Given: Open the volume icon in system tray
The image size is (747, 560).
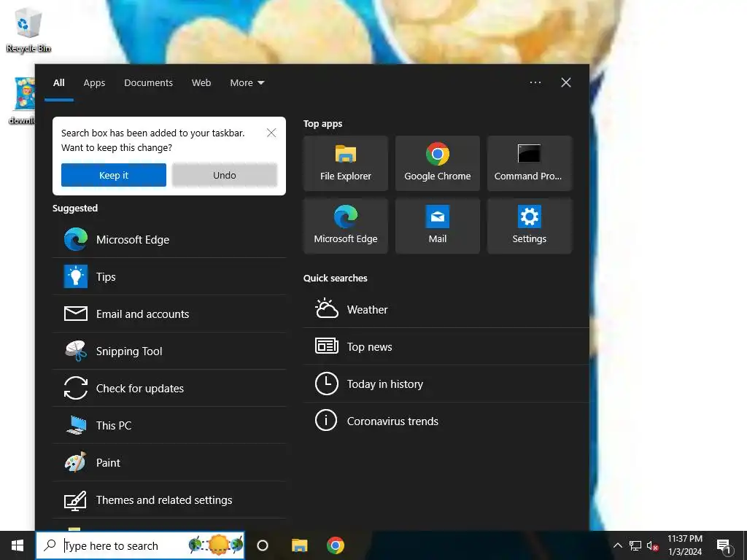Looking at the screenshot, I should pos(652,545).
